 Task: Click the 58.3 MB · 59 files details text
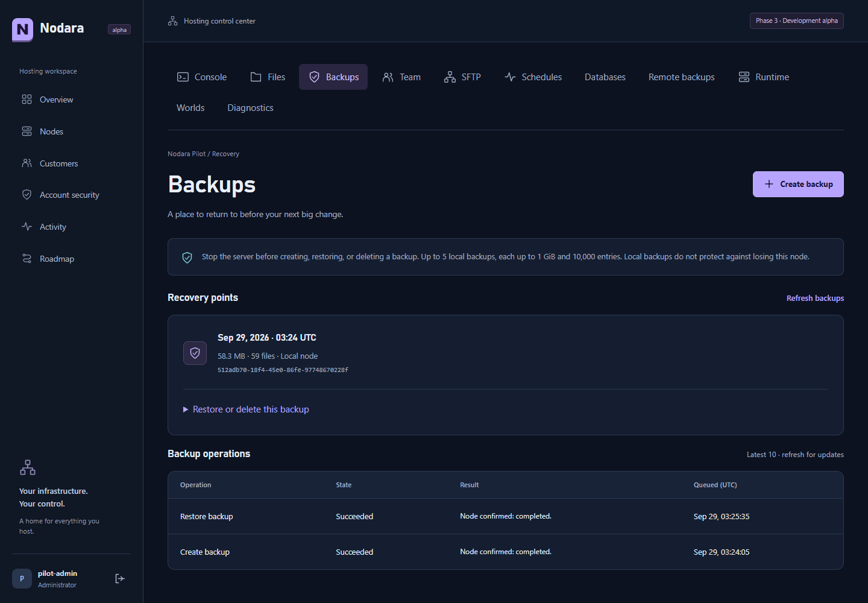point(268,356)
